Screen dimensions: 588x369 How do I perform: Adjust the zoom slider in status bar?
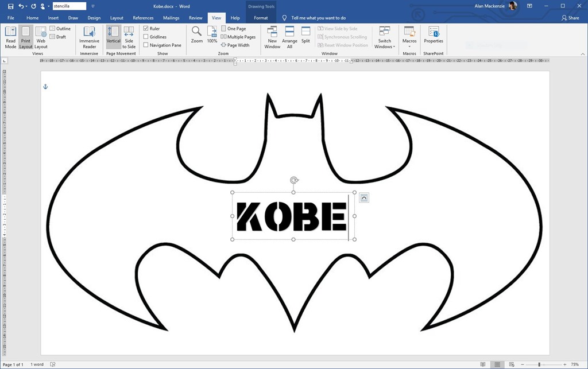[539, 364]
